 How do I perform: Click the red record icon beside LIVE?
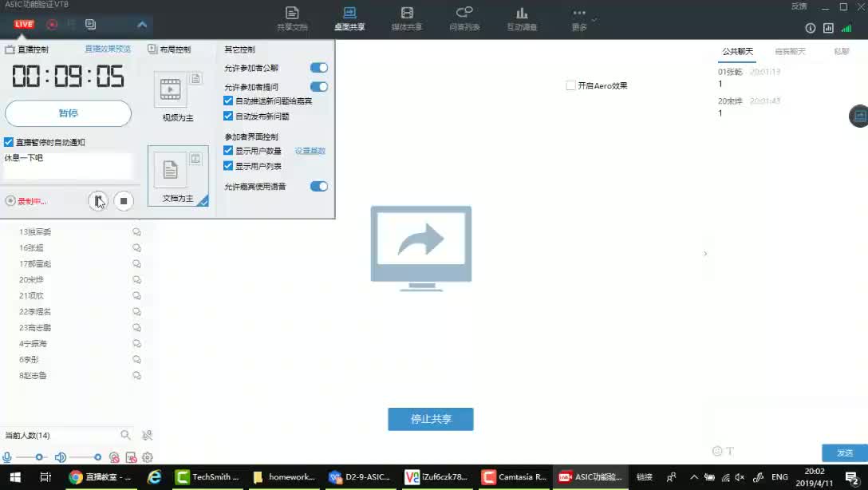coord(52,25)
